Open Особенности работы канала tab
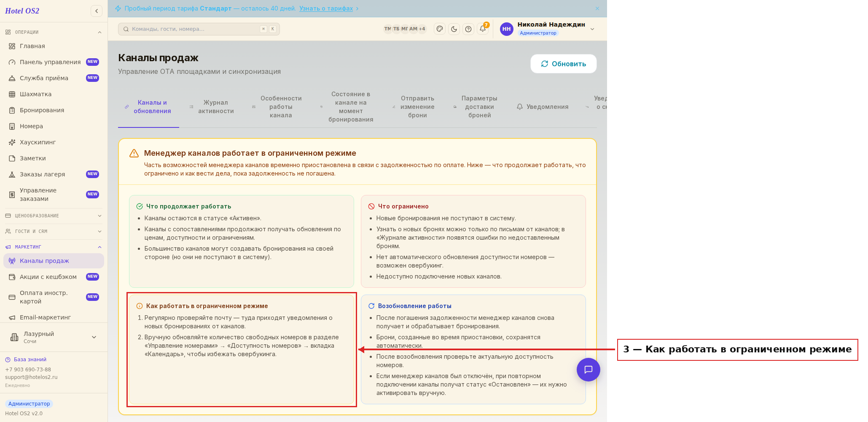Image resolution: width=868 pixels, height=422 pixels. (x=277, y=107)
